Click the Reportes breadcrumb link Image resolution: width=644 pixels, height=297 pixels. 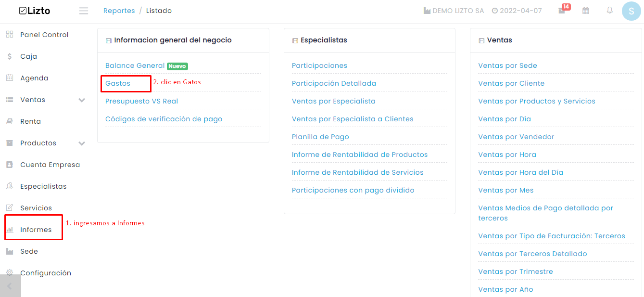[x=119, y=11]
